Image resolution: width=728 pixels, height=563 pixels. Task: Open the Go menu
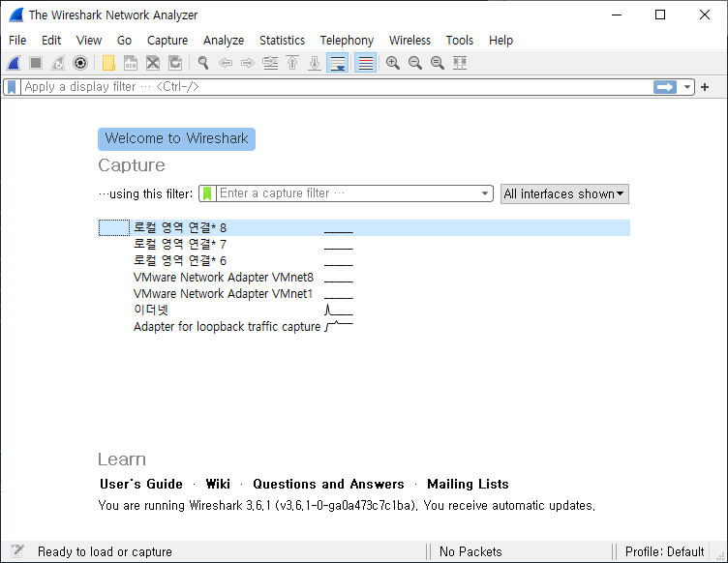click(124, 41)
